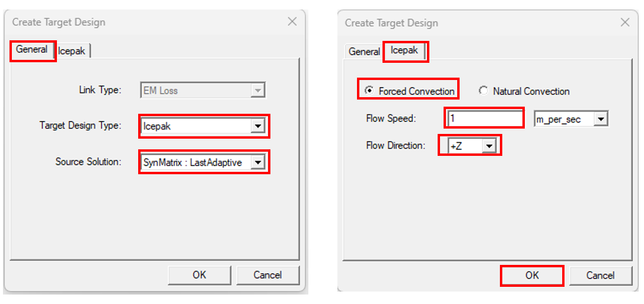
Task: Click the SynMatrix : LastAdaptive combo box text
Action: click(x=192, y=162)
